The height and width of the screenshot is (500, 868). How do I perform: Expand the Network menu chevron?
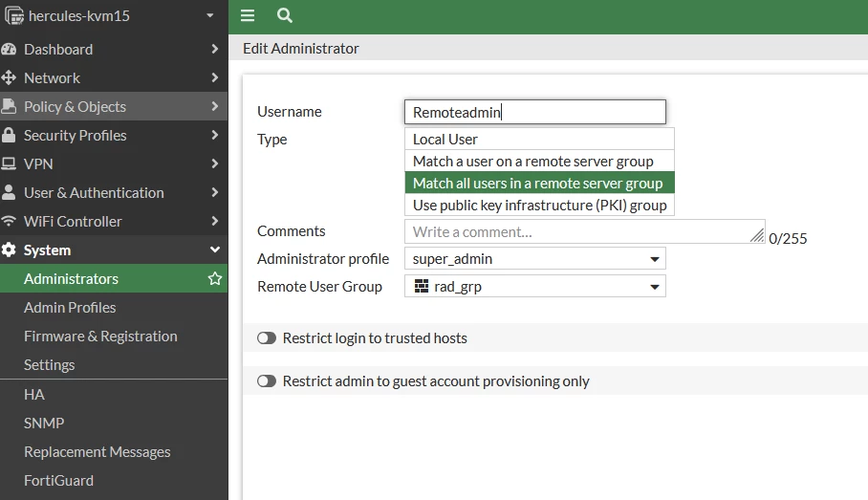pyautogui.click(x=215, y=78)
